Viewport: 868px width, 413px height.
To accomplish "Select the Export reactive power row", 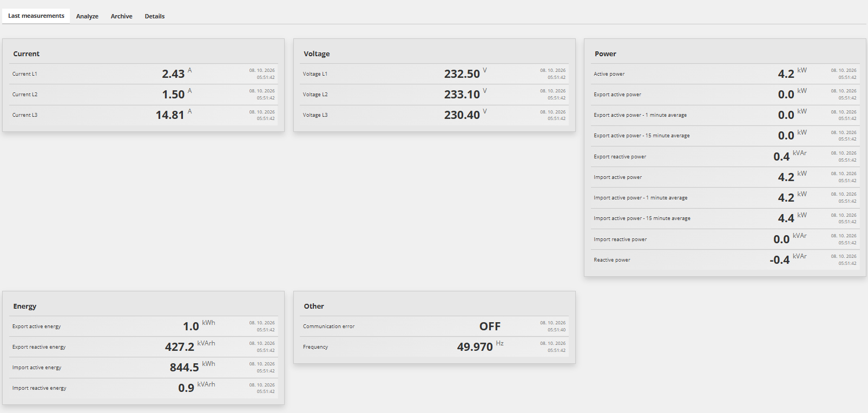I will (x=725, y=157).
